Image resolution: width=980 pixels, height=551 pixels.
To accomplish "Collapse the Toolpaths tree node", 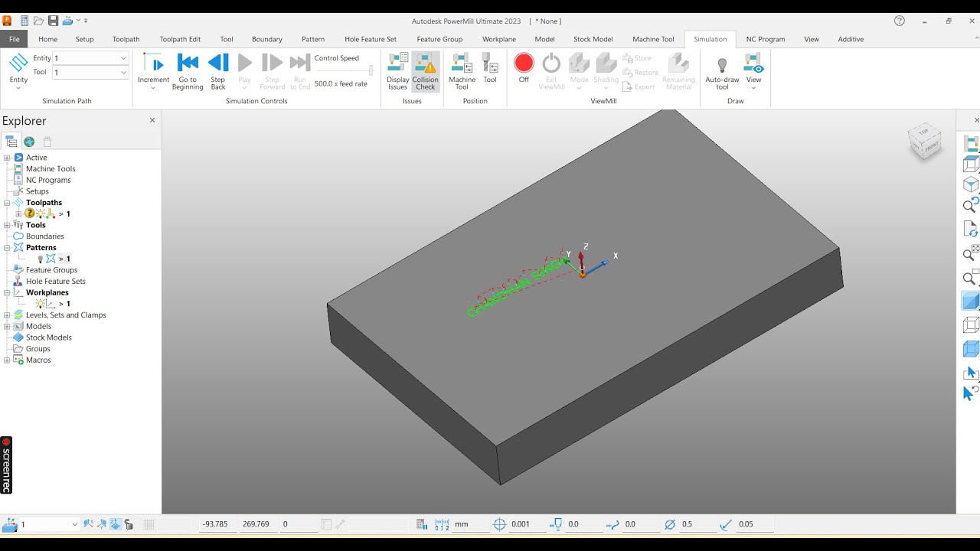I will coord(7,203).
